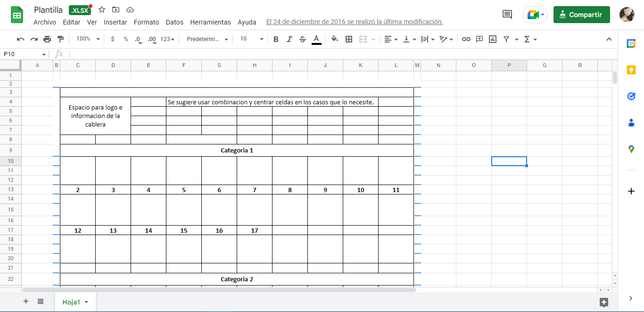This screenshot has height=312, width=644.
Task: Open horizontal align dropdown
Action: pyautogui.click(x=391, y=39)
